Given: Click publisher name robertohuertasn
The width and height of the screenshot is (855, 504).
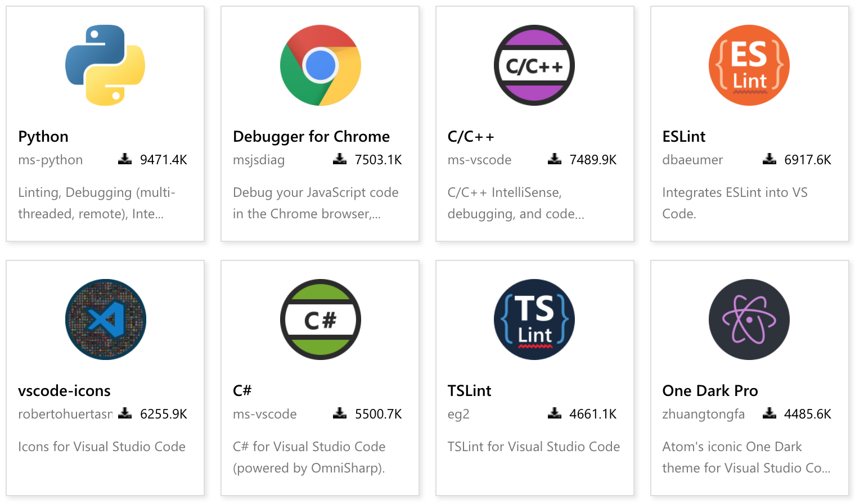Looking at the screenshot, I should pyautogui.click(x=65, y=414).
